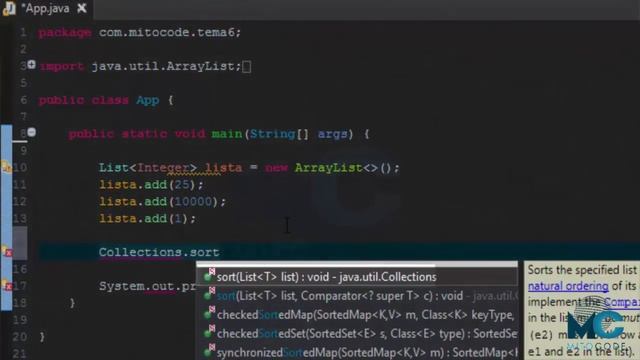Click line number 5 in the gutter
Viewport: 640px width, 360px height.
pyautogui.click(x=23, y=83)
